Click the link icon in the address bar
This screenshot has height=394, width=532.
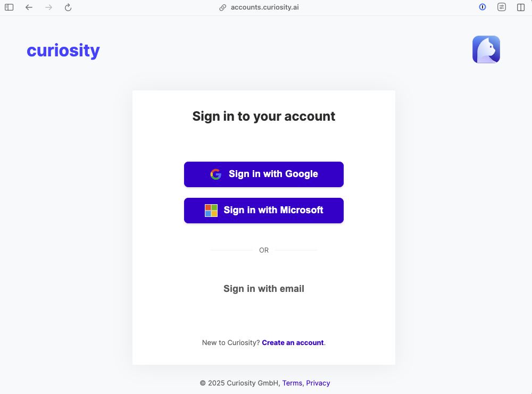pyautogui.click(x=223, y=7)
